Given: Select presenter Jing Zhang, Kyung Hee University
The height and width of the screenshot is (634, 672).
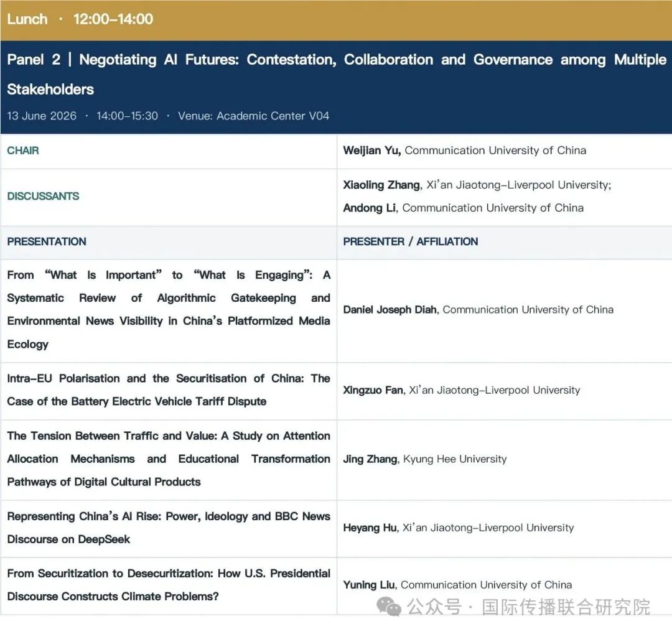Looking at the screenshot, I should coord(425,459).
